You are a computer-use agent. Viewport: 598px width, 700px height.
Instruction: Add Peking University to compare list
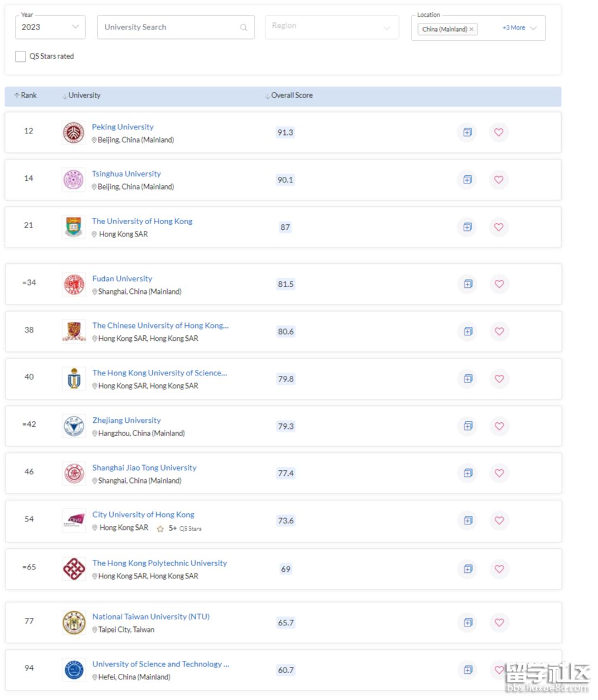coord(468,132)
